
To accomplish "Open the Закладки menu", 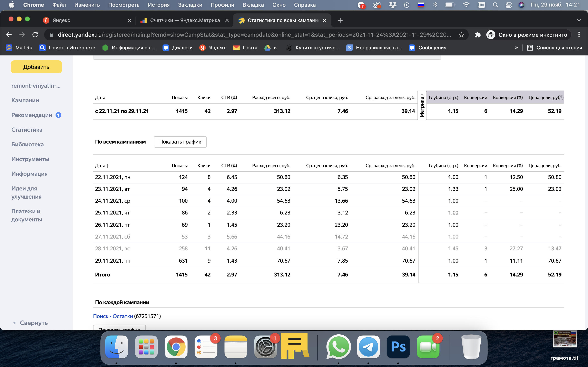I will point(190,5).
